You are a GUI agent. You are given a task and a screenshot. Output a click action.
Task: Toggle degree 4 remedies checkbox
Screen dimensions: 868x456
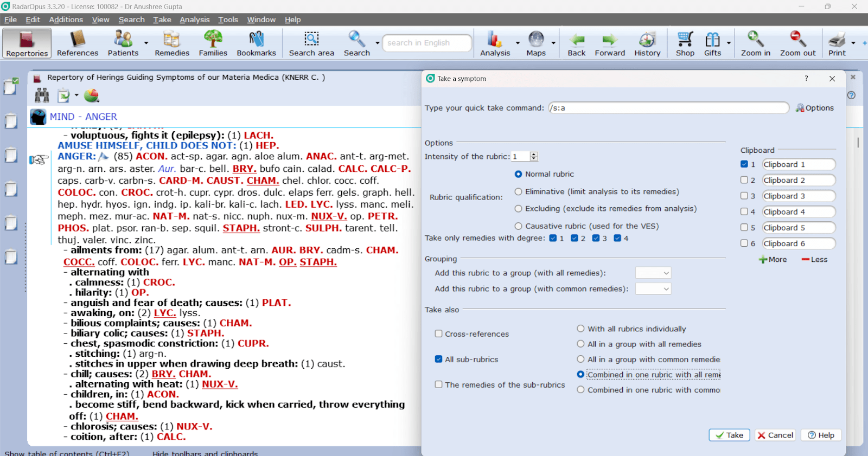point(617,238)
